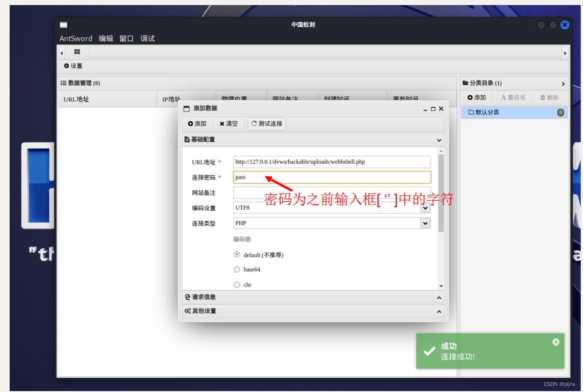Open the 调试 menu

[x=147, y=39]
